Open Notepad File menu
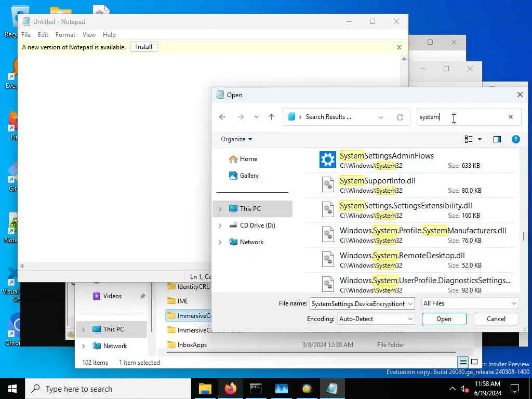 tap(26, 35)
